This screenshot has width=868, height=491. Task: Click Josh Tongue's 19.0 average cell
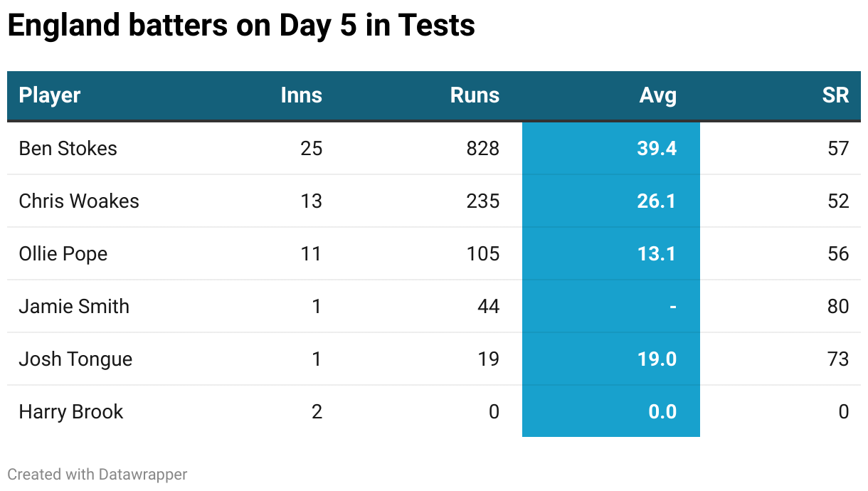tap(657, 359)
